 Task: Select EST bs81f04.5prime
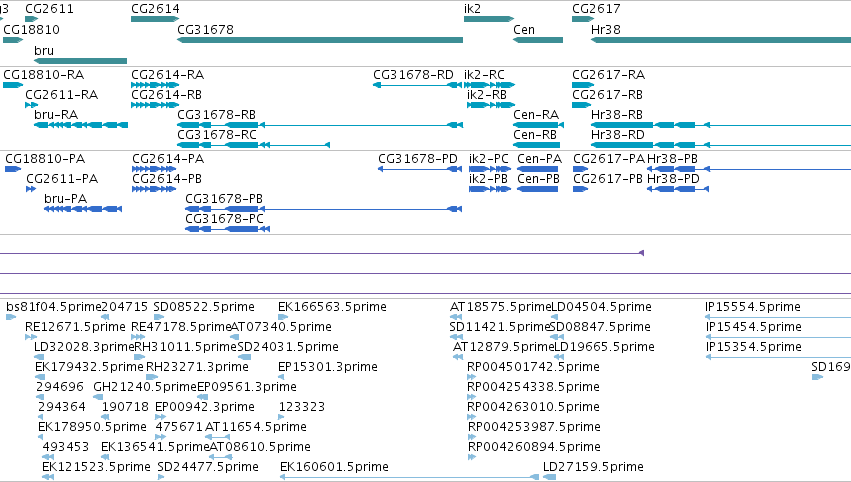[x=11, y=317]
